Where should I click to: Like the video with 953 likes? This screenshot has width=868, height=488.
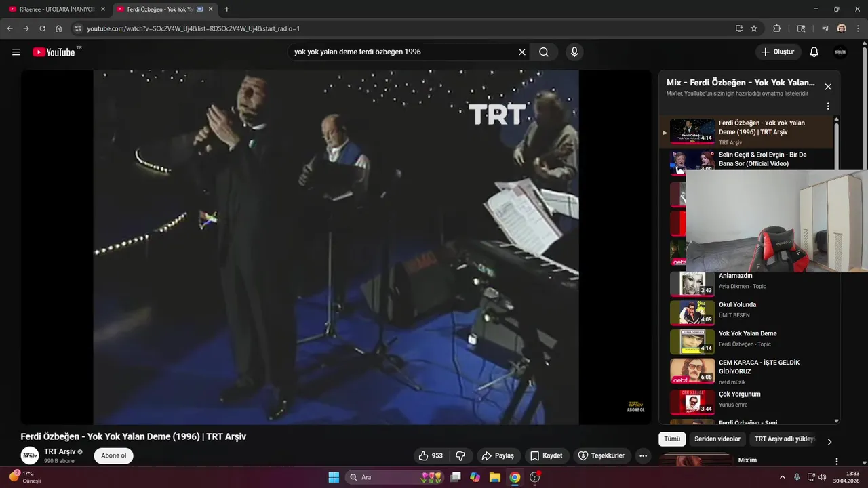[431, 455]
